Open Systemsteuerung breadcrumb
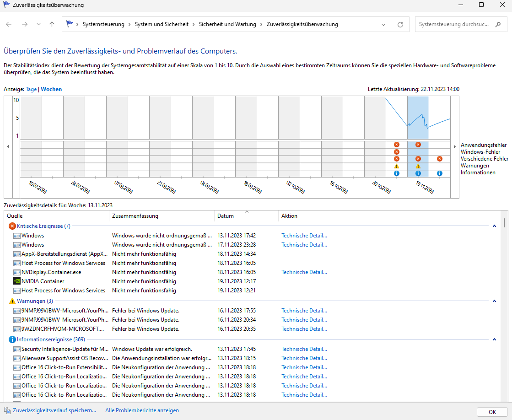The image size is (512, 420). pos(103,24)
